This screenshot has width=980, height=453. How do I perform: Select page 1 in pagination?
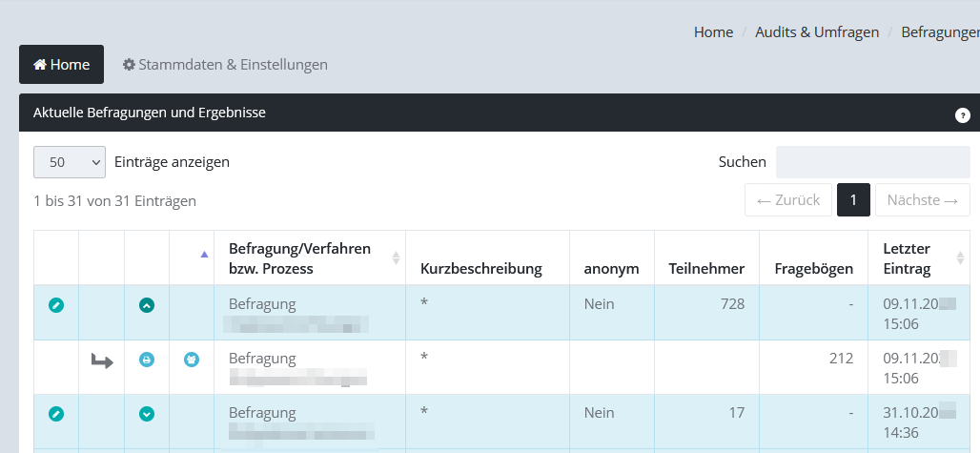[853, 200]
